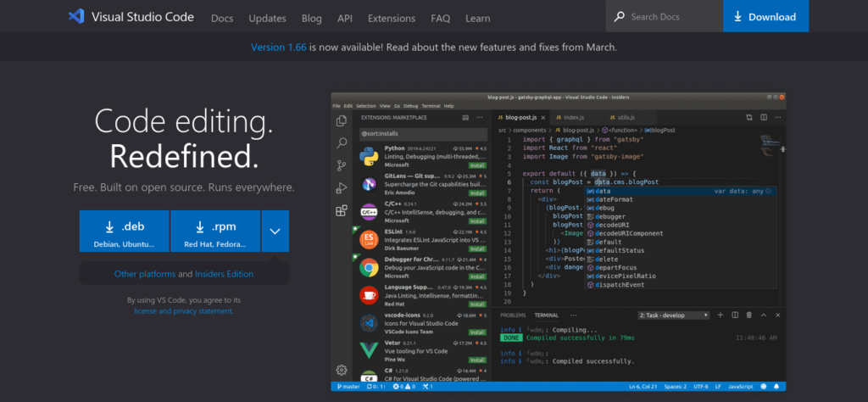Click the ESLint extension icon
The height and width of the screenshot is (402, 868).
click(369, 239)
